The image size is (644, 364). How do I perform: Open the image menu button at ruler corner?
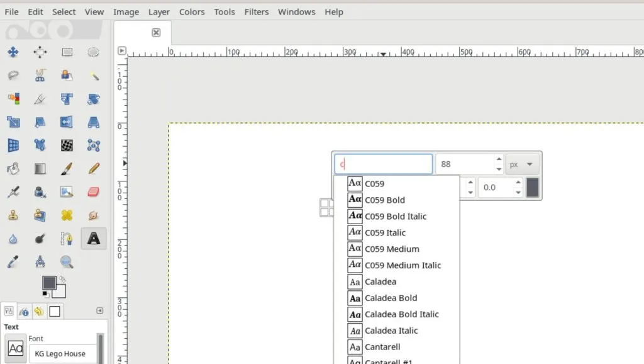point(122,50)
